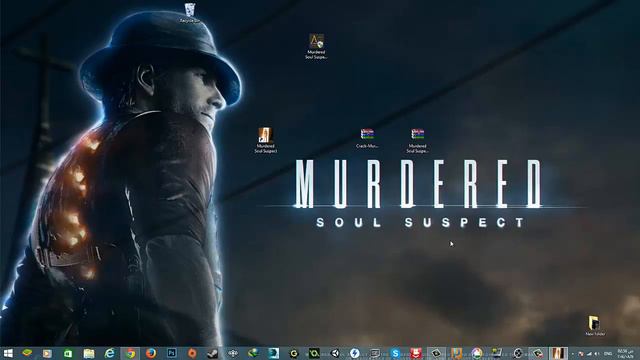The width and height of the screenshot is (640, 360).
Task: Switch to Google Chrome in the taskbar
Action: (x=130, y=353)
